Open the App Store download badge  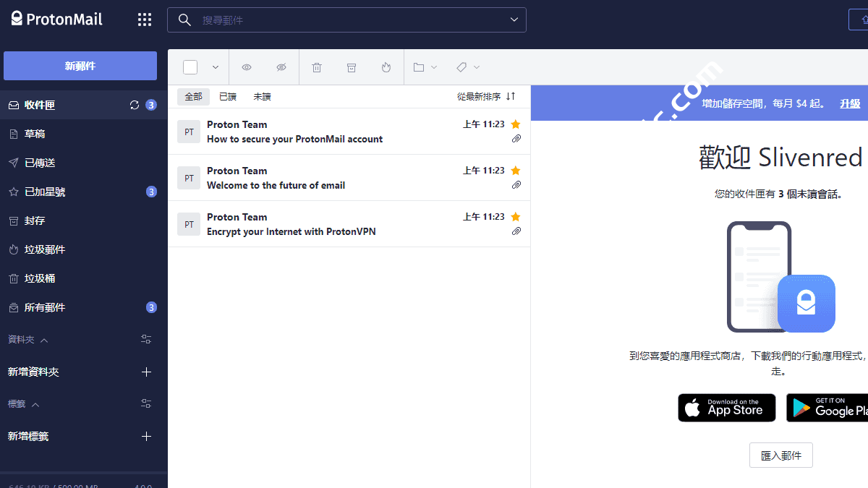pos(726,408)
